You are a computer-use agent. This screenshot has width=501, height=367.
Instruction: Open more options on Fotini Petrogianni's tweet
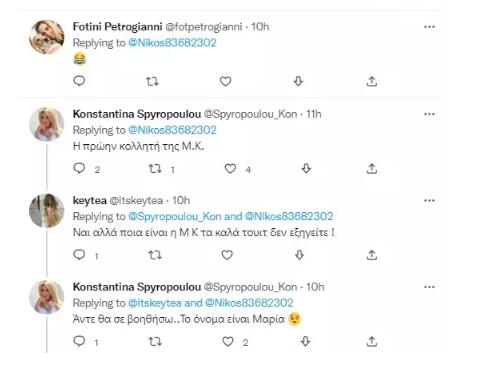coord(429,27)
